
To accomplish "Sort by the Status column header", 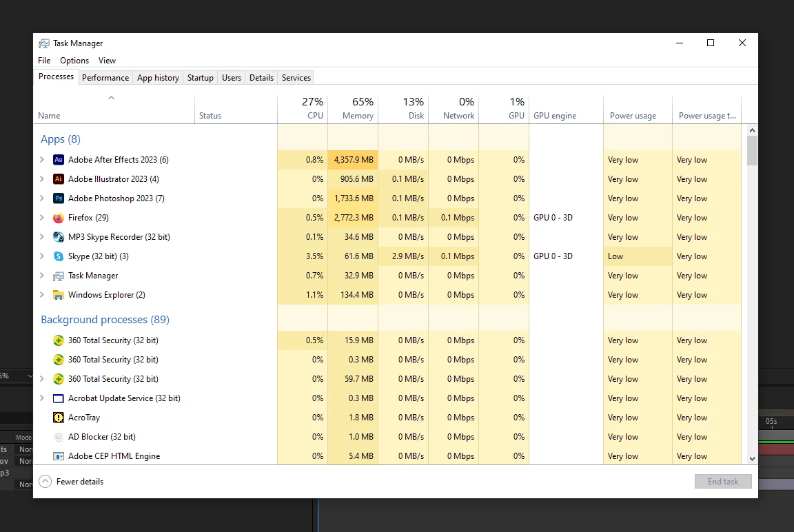I will [236, 110].
